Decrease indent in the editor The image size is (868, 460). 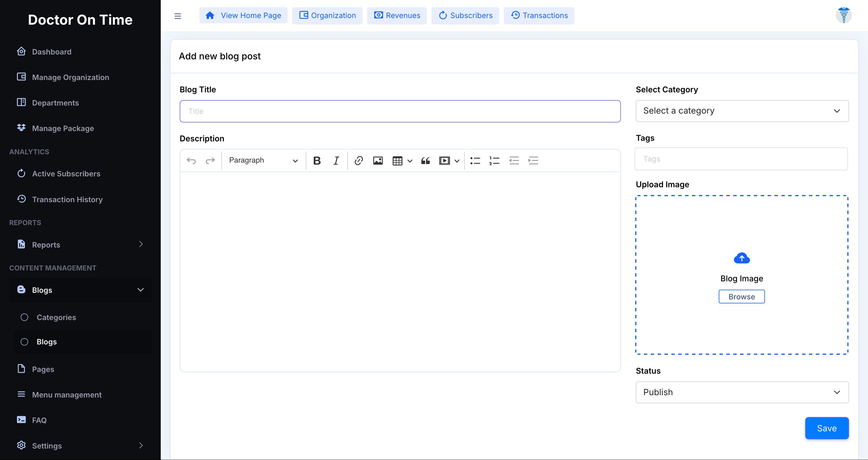pos(514,161)
